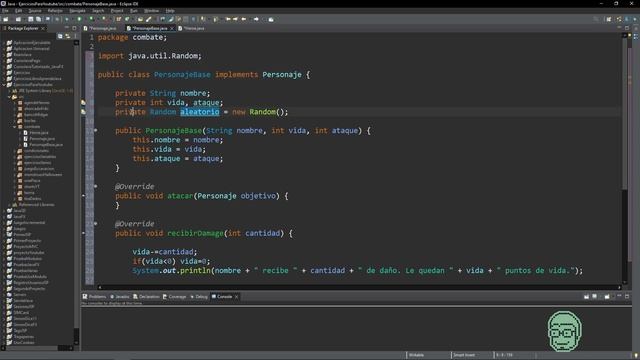Click the Open Type toolbar icon
Viewport: 640px width, 360px height.
(140, 19)
